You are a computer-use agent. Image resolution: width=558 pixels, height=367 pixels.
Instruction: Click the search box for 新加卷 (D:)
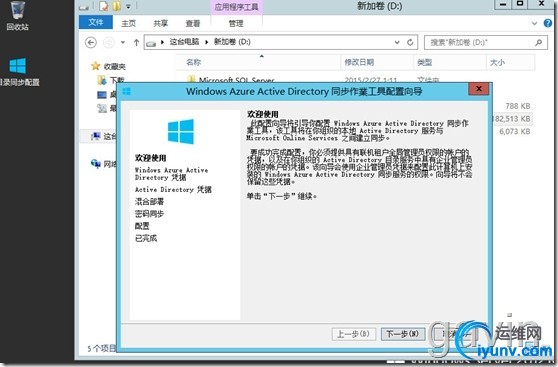click(486, 43)
